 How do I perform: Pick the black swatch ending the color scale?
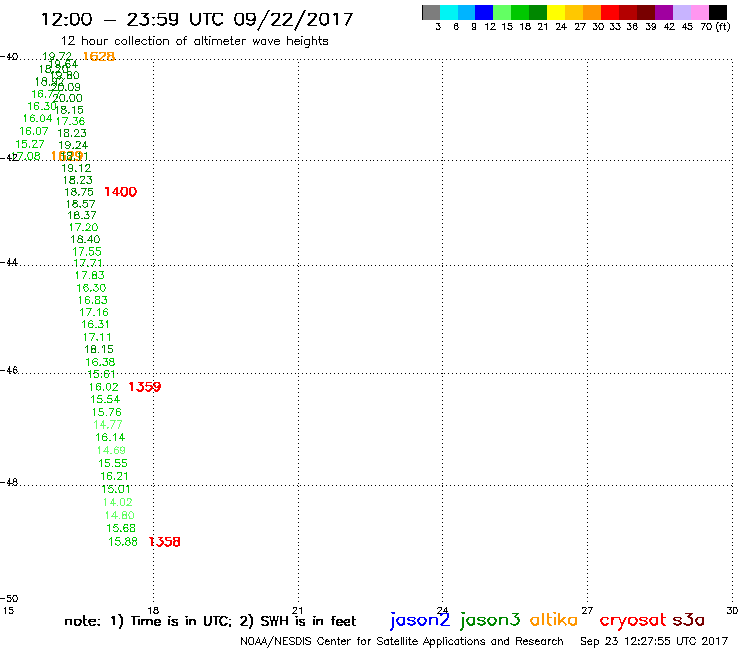[x=718, y=12]
